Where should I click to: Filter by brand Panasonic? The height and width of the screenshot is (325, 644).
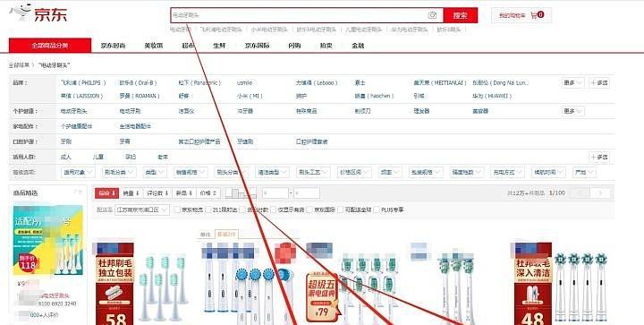pos(199,82)
